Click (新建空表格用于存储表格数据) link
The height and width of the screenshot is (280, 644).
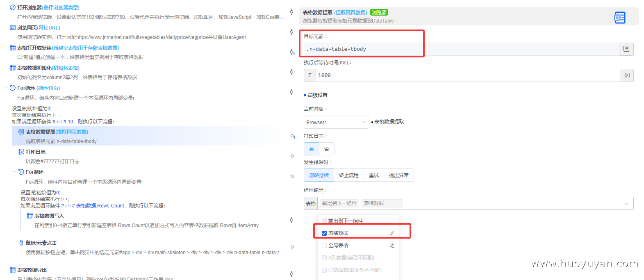[x=85, y=48]
